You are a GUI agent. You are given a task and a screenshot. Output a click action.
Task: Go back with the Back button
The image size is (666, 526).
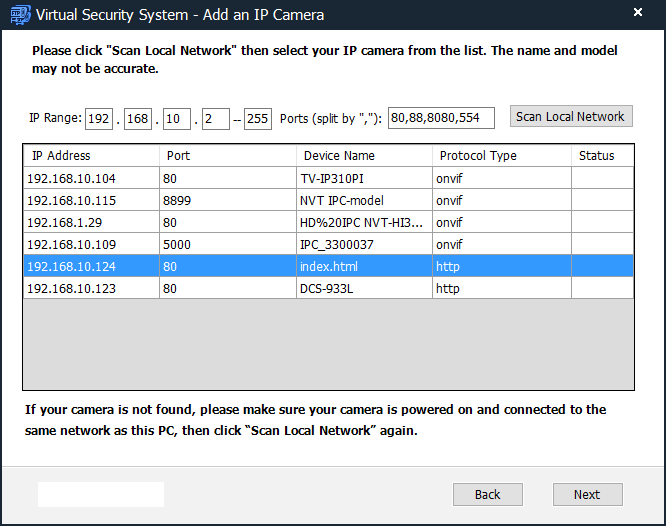[487, 494]
